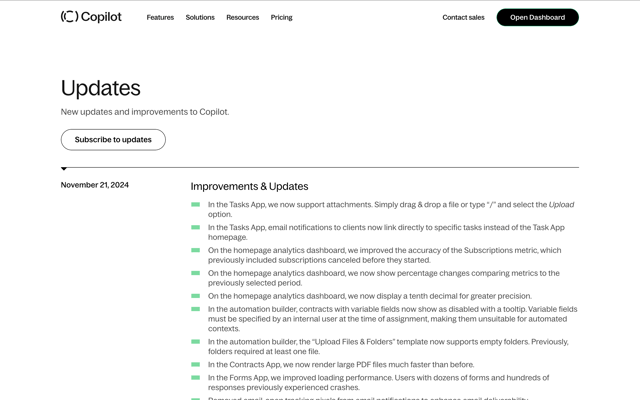The height and width of the screenshot is (400, 640).
Task: Click the Improvements & Updates heading
Action: 249,186
